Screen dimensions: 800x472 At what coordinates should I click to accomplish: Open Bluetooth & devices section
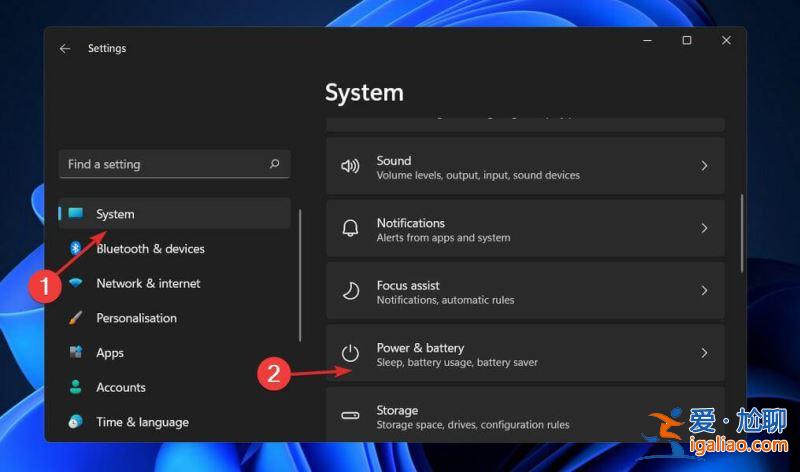(x=174, y=248)
